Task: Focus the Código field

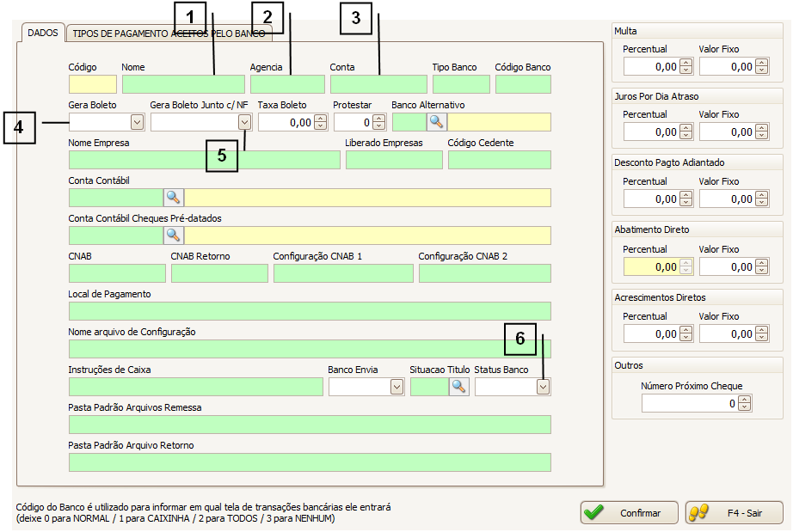Action: tap(92, 84)
